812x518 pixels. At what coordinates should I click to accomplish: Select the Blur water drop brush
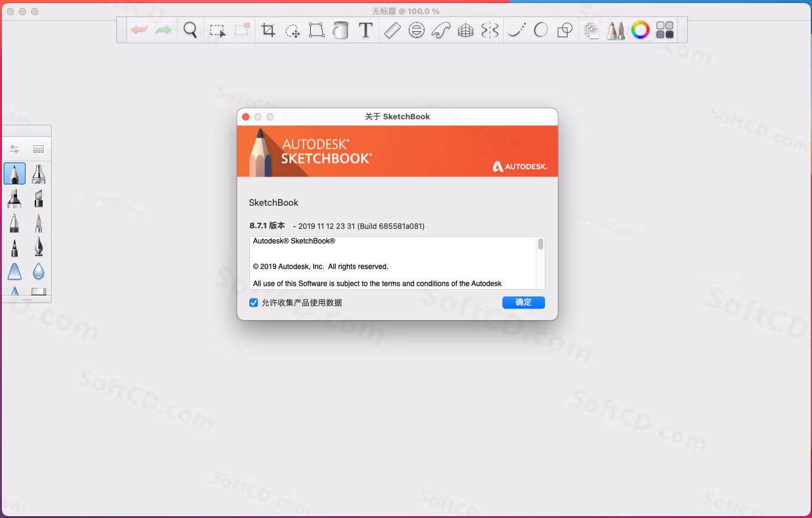[38, 271]
